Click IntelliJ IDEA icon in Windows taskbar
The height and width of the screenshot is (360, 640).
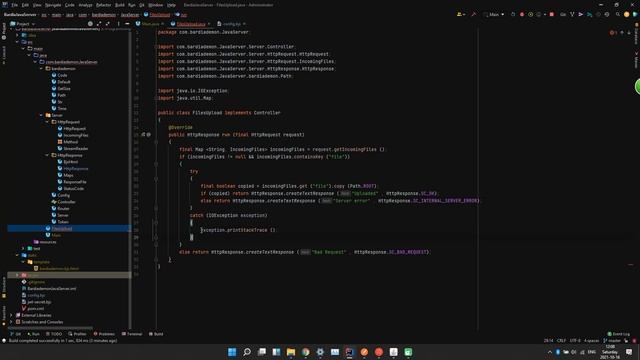click(x=349, y=352)
